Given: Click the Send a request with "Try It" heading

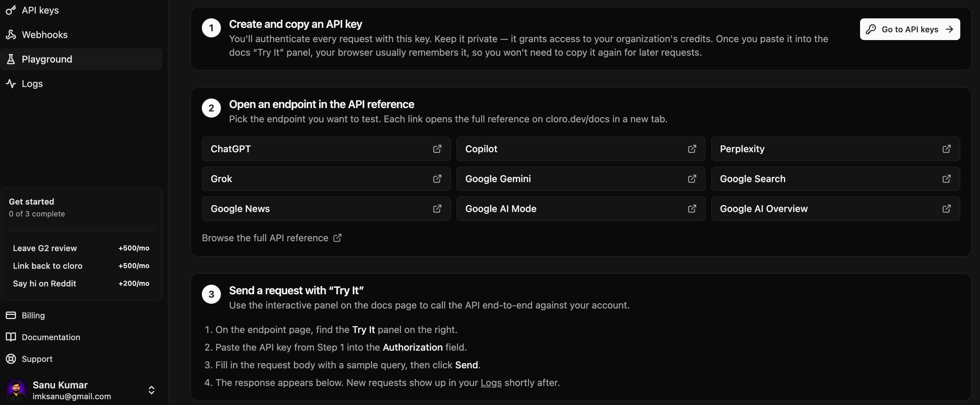Looking at the screenshot, I should 296,290.
